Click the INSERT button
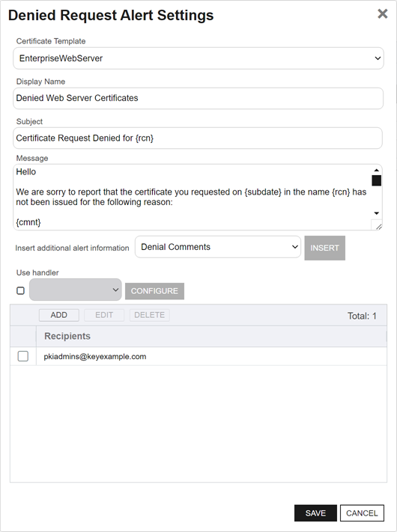The height and width of the screenshot is (532, 397). (324, 248)
